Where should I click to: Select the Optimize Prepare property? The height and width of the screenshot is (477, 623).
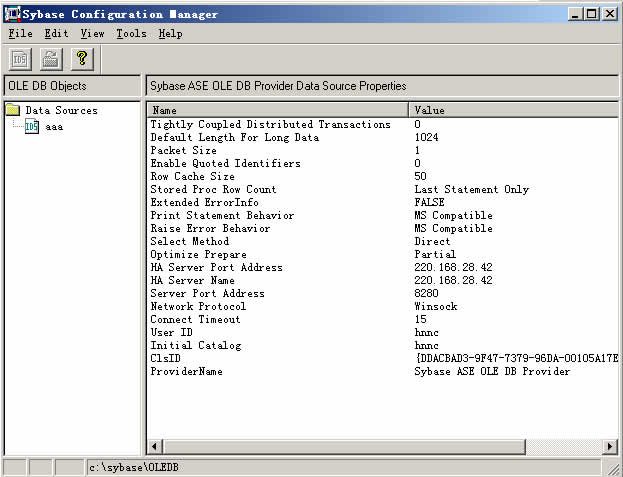click(198, 255)
